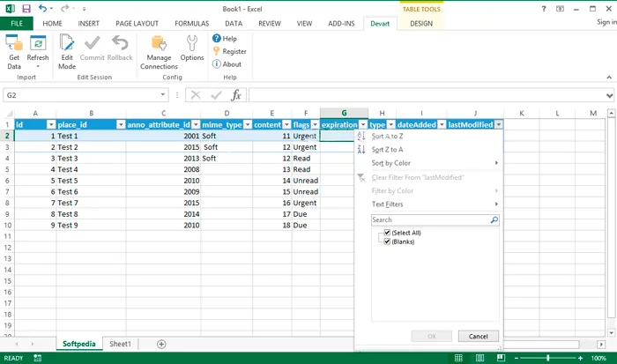
Task: Uncheck the (Blanks) checkbox
Action: [387, 241]
